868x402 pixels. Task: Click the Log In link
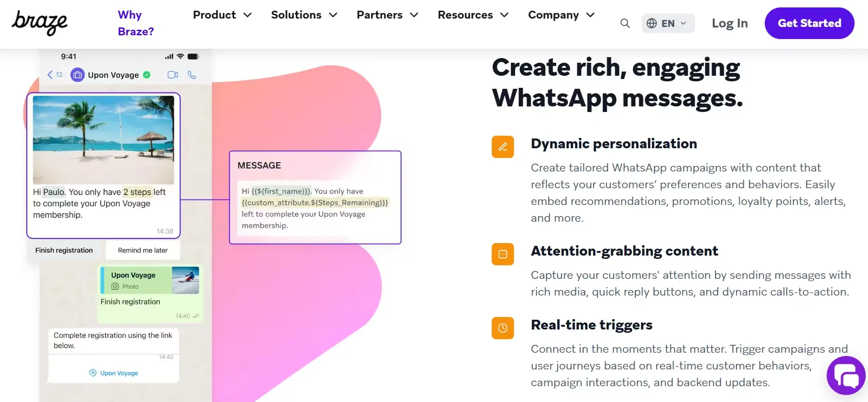[x=729, y=23]
